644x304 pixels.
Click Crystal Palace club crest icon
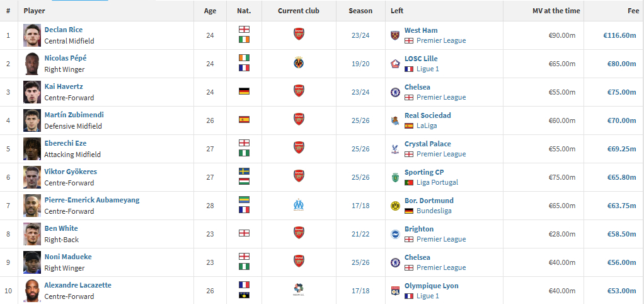(x=395, y=149)
